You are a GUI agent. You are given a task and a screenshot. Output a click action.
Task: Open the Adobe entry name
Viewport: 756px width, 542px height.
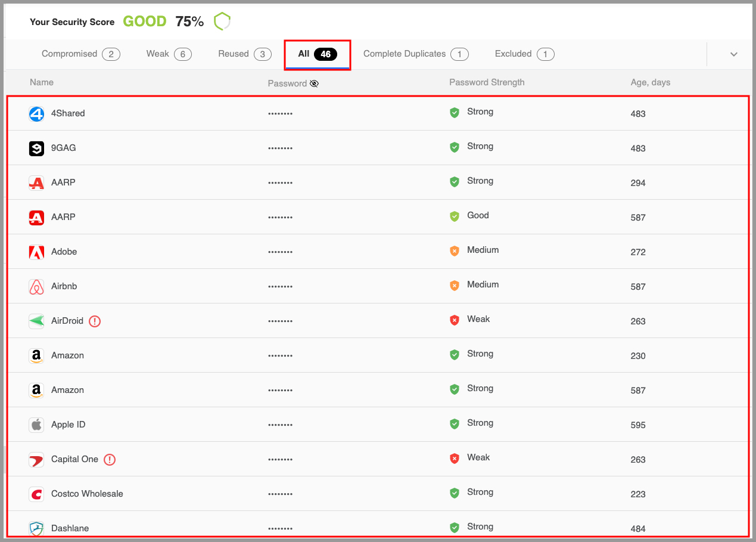[x=64, y=252]
